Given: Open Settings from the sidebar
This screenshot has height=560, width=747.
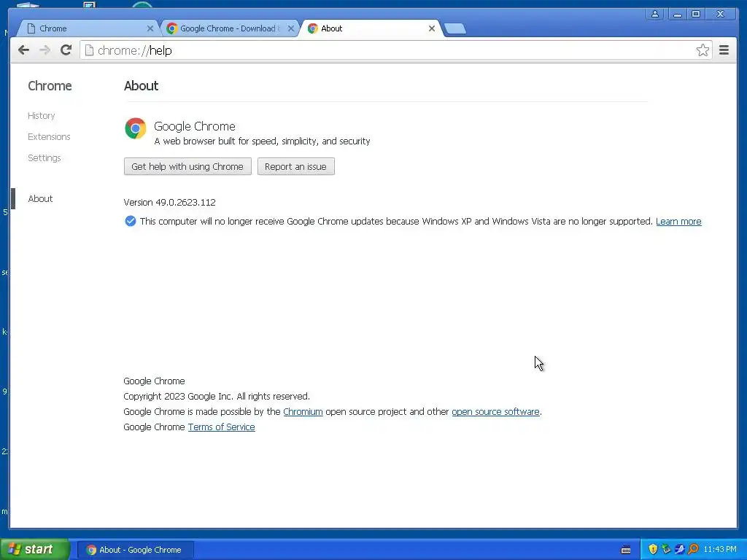Looking at the screenshot, I should 44,157.
